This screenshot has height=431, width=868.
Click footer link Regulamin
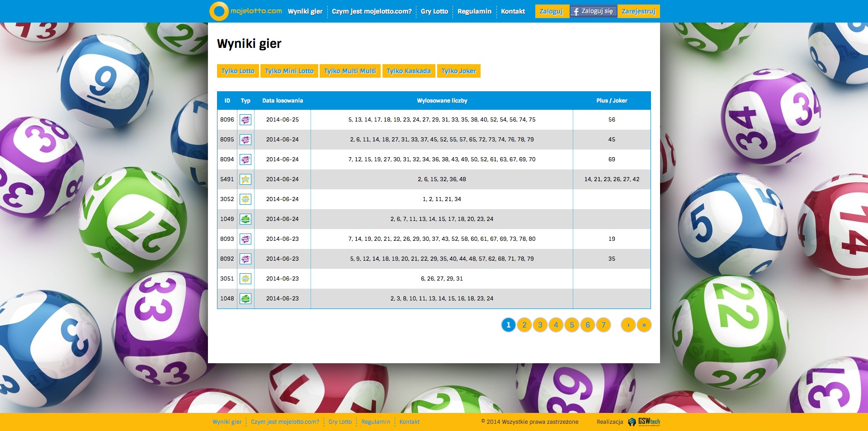click(375, 422)
